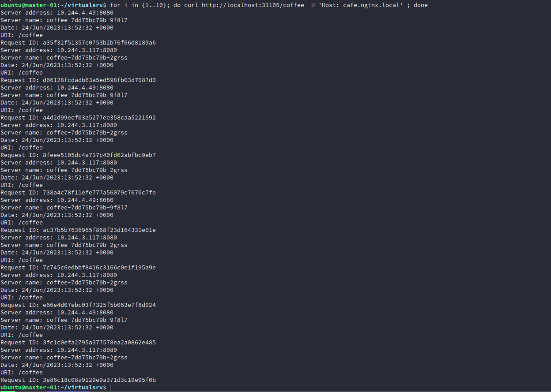Click the ubuntu@master-01 prompt on the top line
Viewport: 551px width, 392px height.
click(x=28, y=5)
